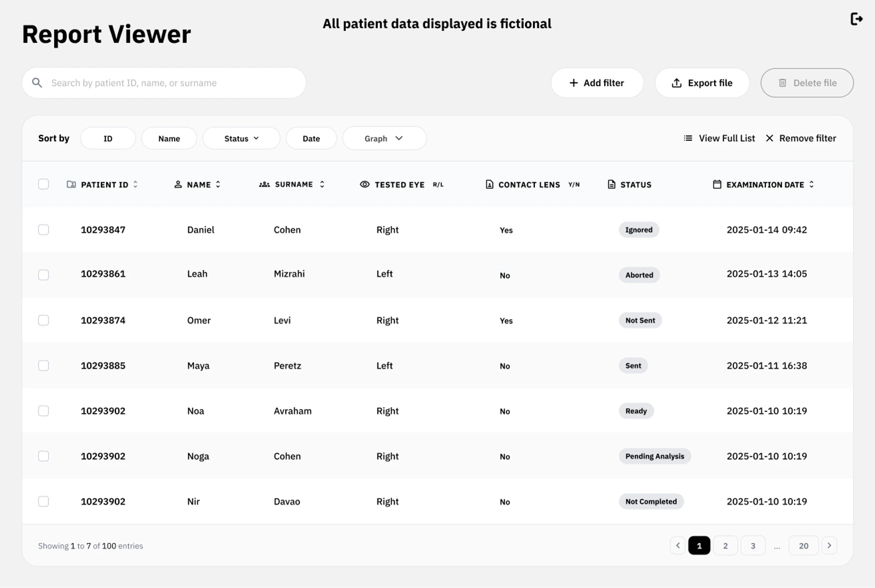The height and width of the screenshot is (588, 875).
Task: Click patient ID 10293885
Action: 103,366
